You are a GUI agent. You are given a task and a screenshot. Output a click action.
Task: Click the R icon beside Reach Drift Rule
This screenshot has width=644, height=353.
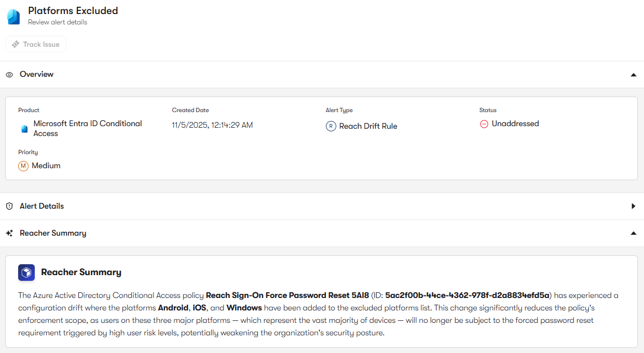[x=331, y=126]
